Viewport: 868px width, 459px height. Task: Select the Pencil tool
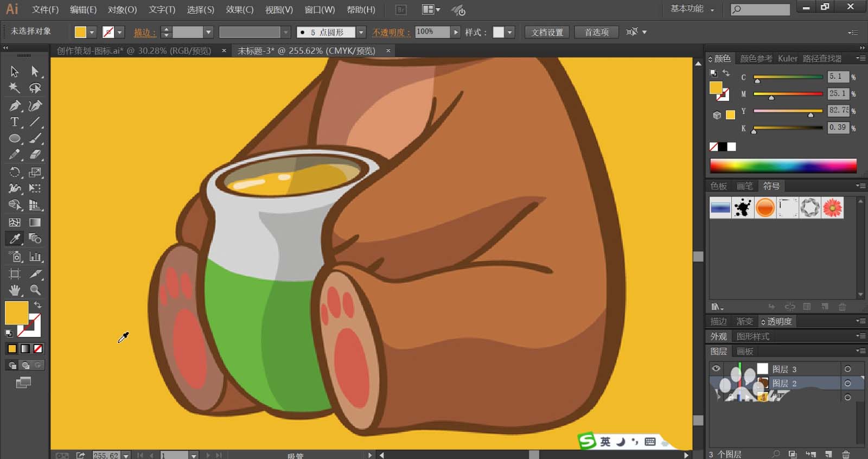tap(15, 155)
